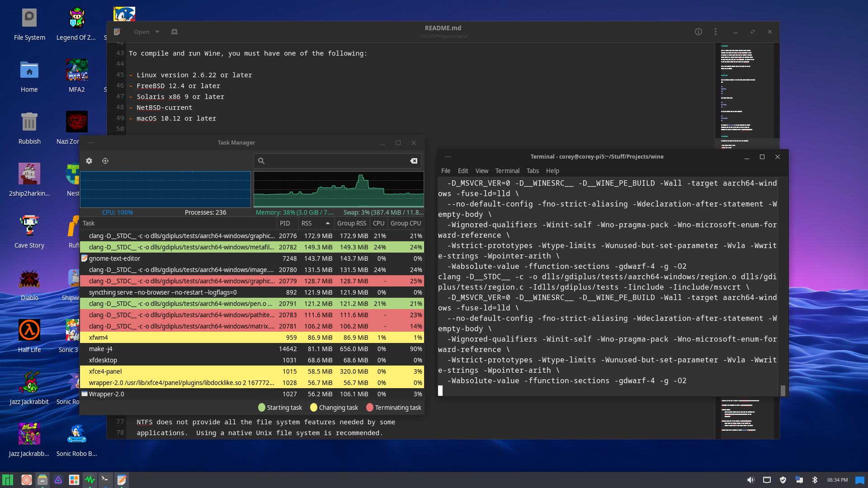Screen dimensions: 868x488
Task: Expand the dropdown arrow next to Open
Action: 157,32
